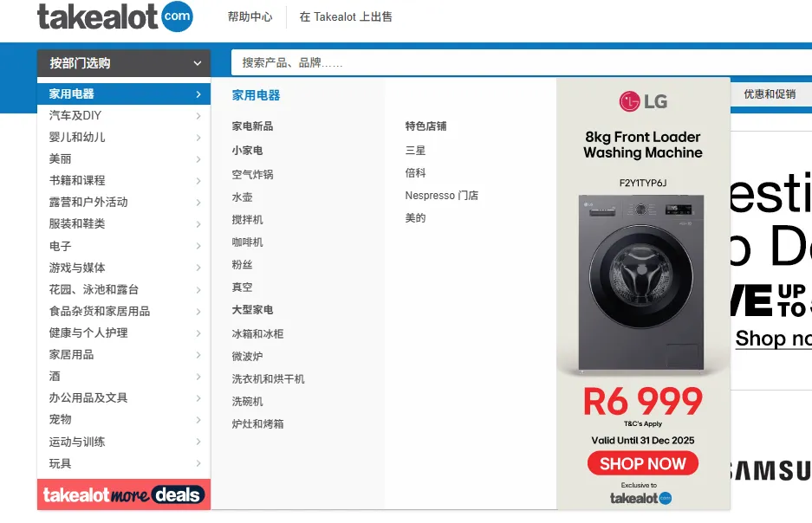Expand the 汽车及DIY category arrow
Image resolution: width=812 pixels, height=523 pixels.
click(x=198, y=116)
